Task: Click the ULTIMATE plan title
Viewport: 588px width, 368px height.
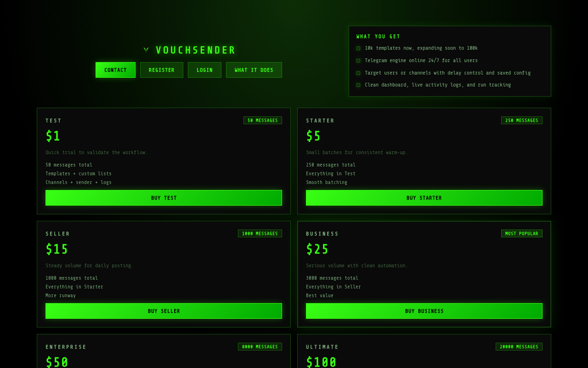Action: [322, 347]
